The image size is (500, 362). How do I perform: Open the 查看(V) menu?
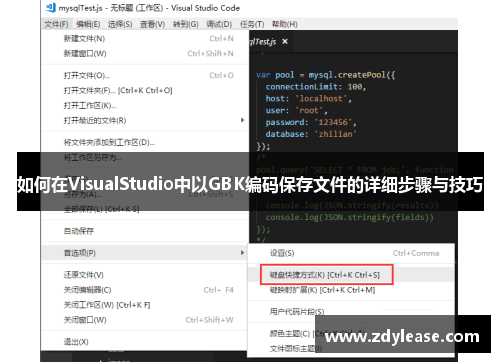tap(152, 24)
